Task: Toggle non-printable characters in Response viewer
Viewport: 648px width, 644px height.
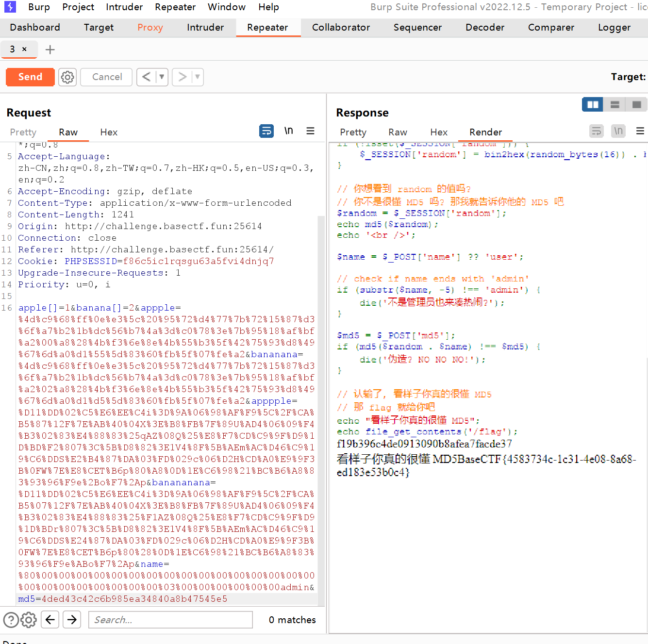Action: (x=618, y=131)
